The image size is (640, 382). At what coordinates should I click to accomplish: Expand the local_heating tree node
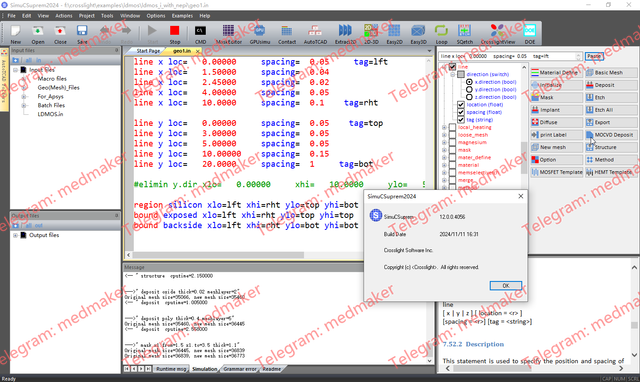(x=444, y=127)
